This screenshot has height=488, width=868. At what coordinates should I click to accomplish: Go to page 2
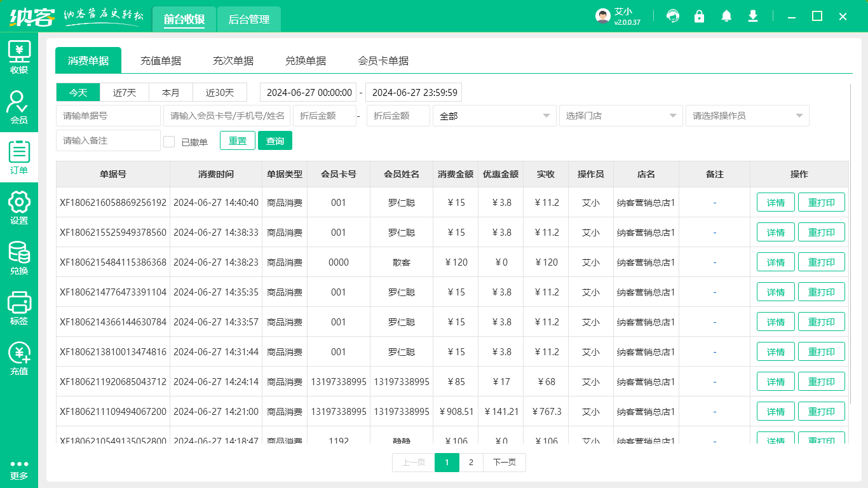[x=471, y=463]
